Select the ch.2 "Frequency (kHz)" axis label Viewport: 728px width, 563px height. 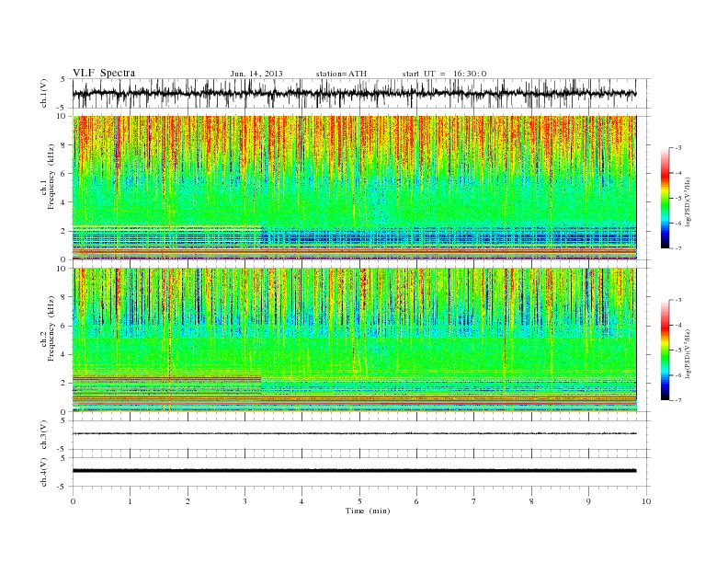pos(51,328)
